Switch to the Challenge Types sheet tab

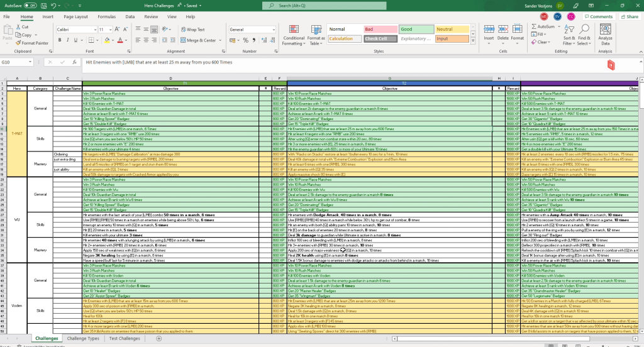83,338
